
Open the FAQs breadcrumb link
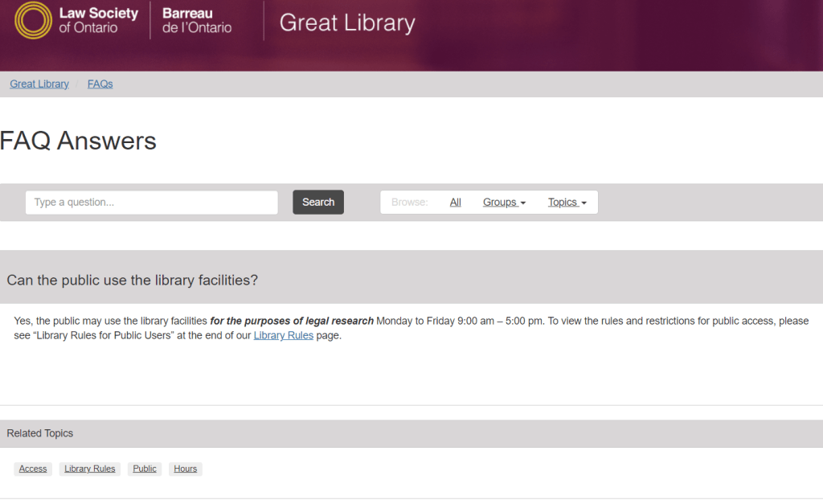[100, 84]
